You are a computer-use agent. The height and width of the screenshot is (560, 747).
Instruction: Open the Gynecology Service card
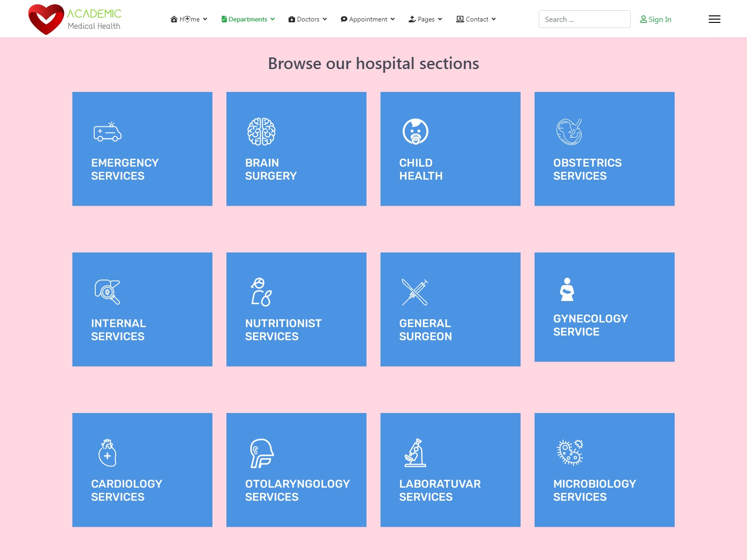pos(604,307)
